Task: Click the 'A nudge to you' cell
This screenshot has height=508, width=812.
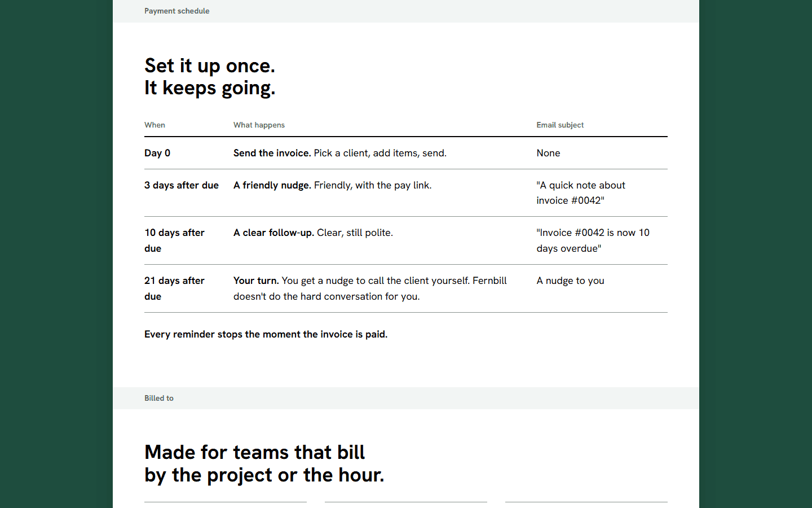Action: point(570,281)
